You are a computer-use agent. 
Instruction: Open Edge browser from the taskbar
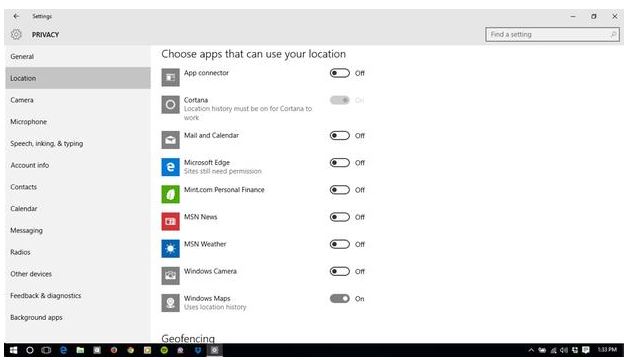click(x=63, y=350)
